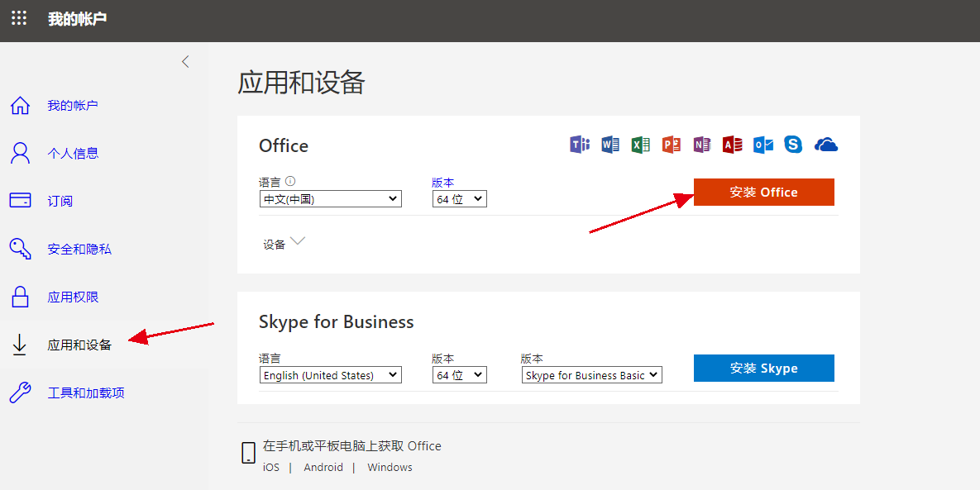Open the Skype for Business Basic dropdown
The height and width of the screenshot is (490, 980).
point(592,375)
